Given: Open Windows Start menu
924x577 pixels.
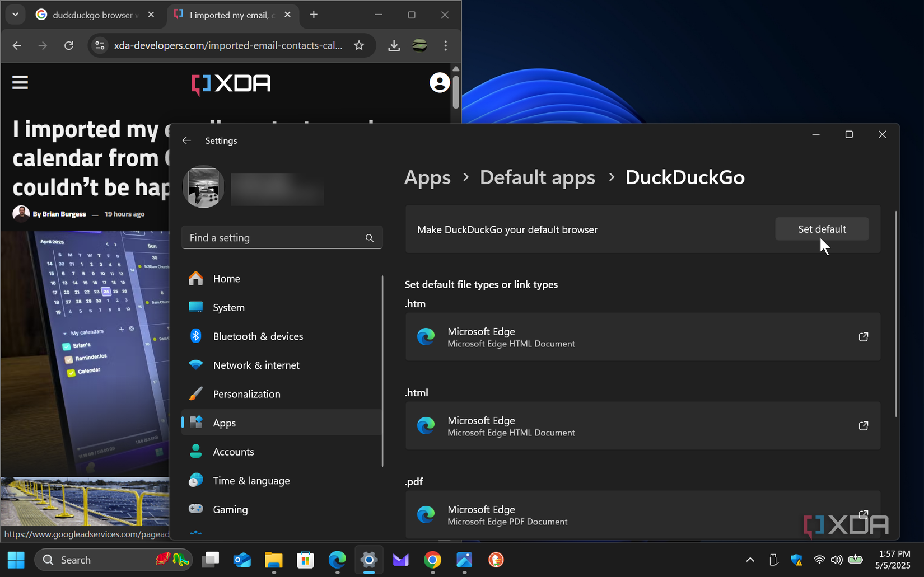Looking at the screenshot, I should 16,560.
